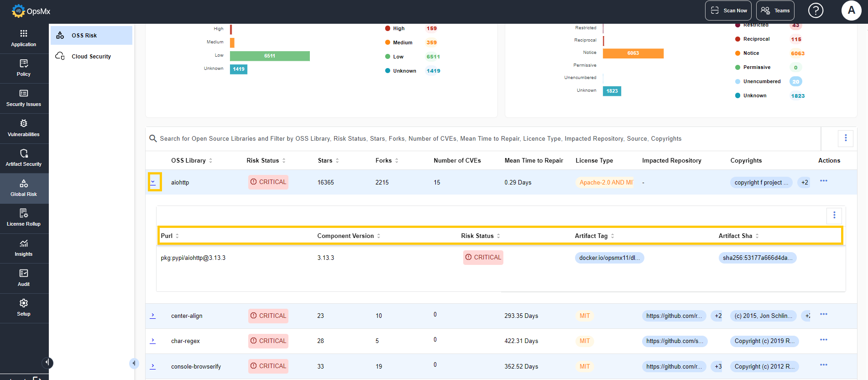
Task: Open License Rollup page
Action: [24, 218]
